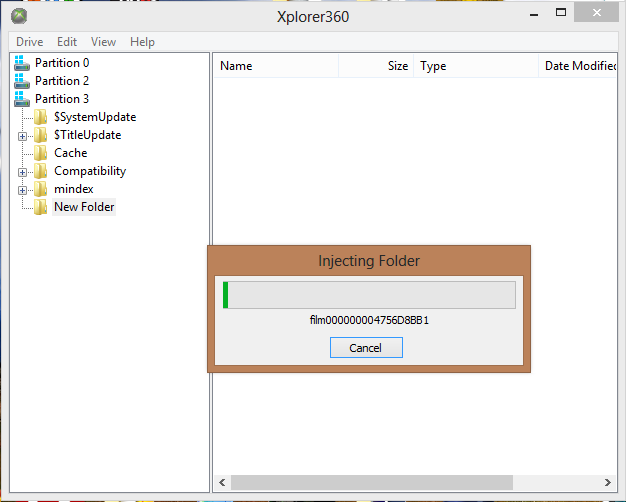The height and width of the screenshot is (502, 626).
Task: Click the Xplorer360 Xbox logo icon
Action: pyautogui.click(x=19, y=16)
